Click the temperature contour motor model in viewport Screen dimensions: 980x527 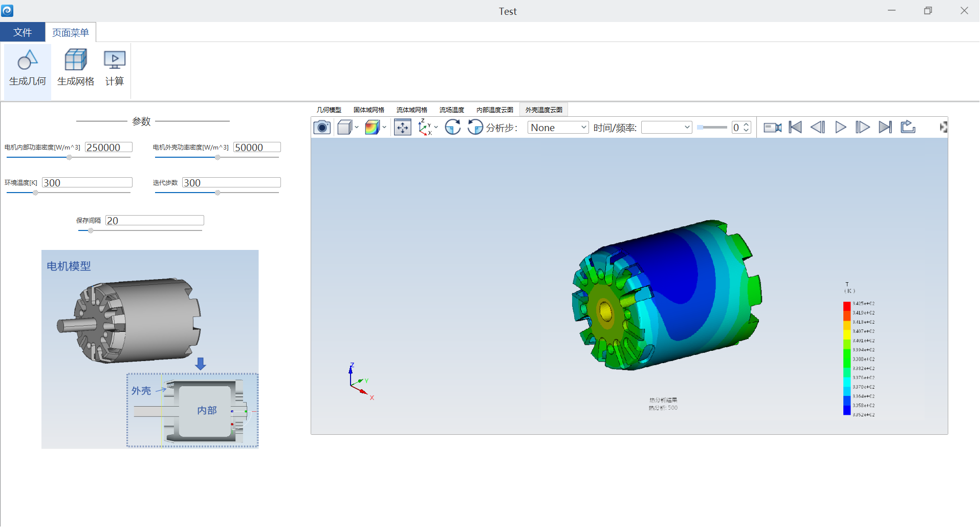click(x=667, y=296)
